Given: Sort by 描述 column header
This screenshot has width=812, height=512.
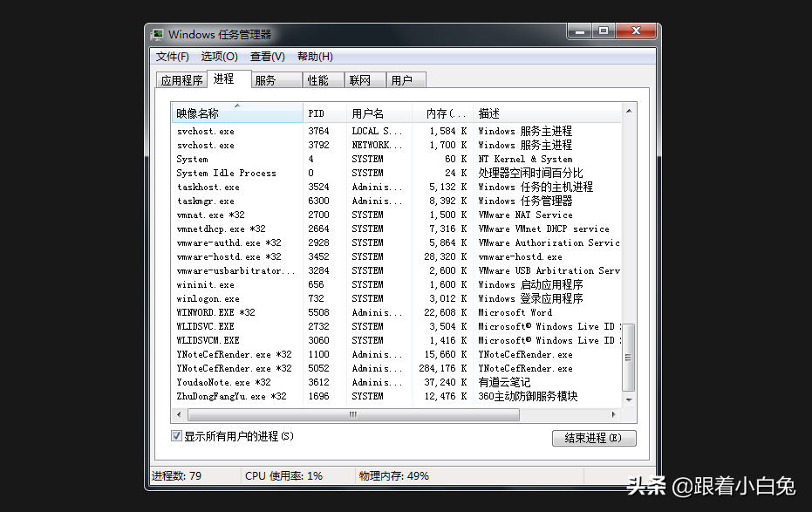Looking at the screenshot, I should pos(546,113).
